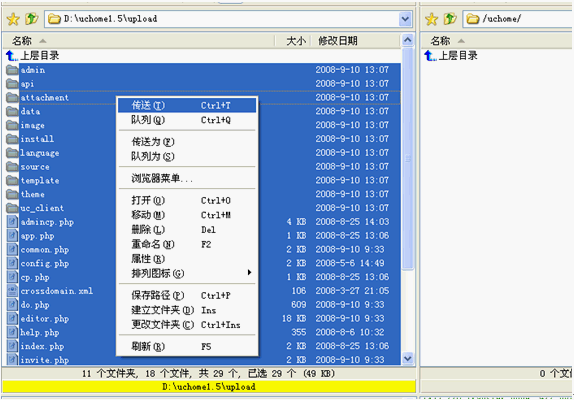Image resolution: width=574 pixels, height=400 pixels.
Task: Click the remote pane bookmark star icon
Action: coord(432,19)
